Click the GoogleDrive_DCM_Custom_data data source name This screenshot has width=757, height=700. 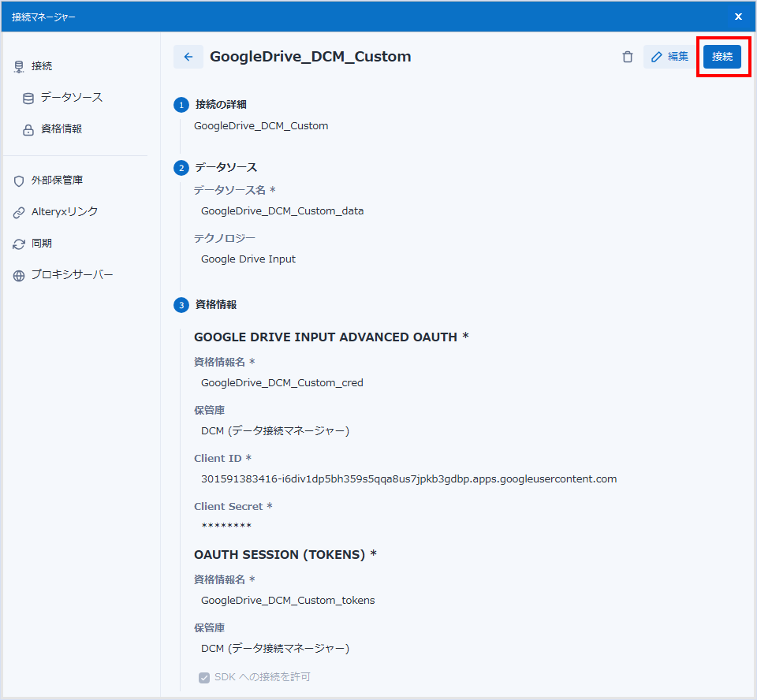pos(282,211)
